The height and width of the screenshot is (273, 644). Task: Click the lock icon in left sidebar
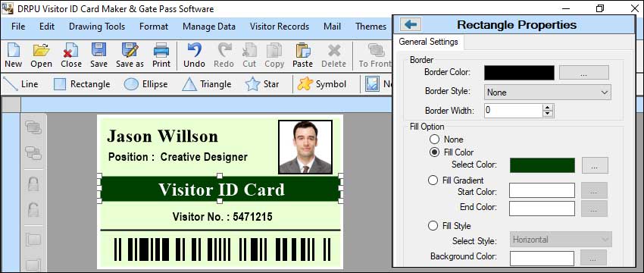point(33,184)
